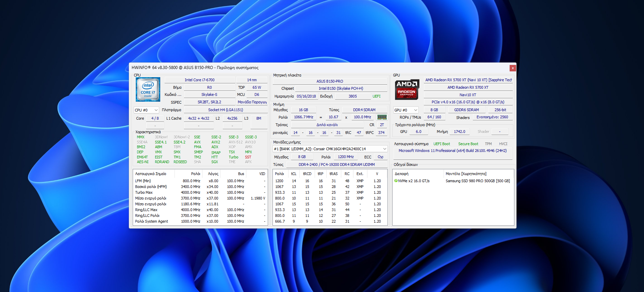Close the HWiNFO system summary window

tap(513, 68)
